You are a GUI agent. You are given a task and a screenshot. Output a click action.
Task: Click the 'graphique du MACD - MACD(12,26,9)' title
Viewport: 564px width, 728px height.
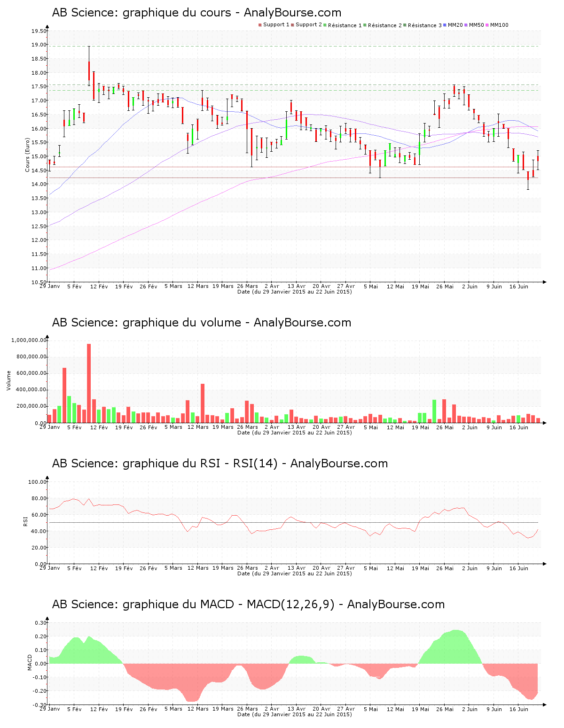pyautogui.click(x=228, y=604)
